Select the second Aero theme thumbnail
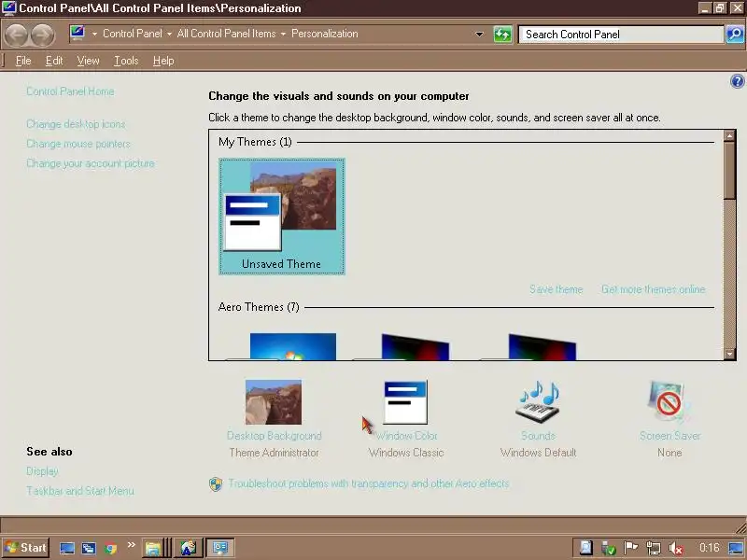The height and width of the screenshot is (560, 747). [x=415, y=346]
